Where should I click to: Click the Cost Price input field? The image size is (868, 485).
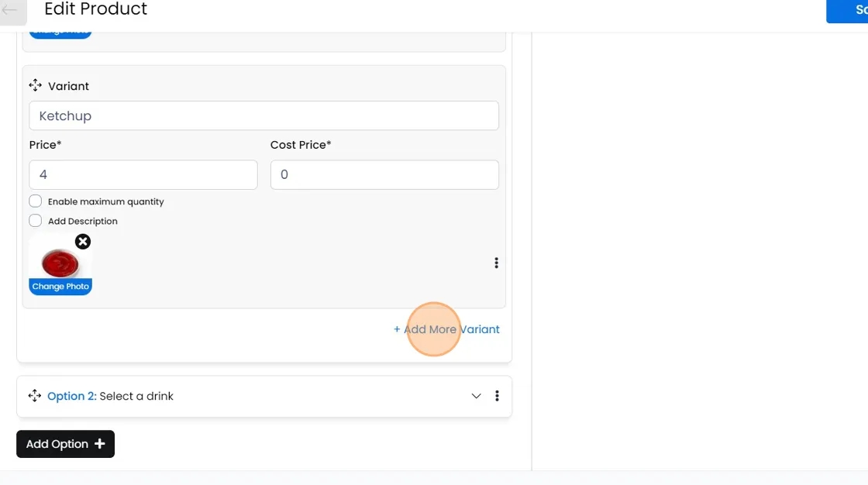point(384,175)
